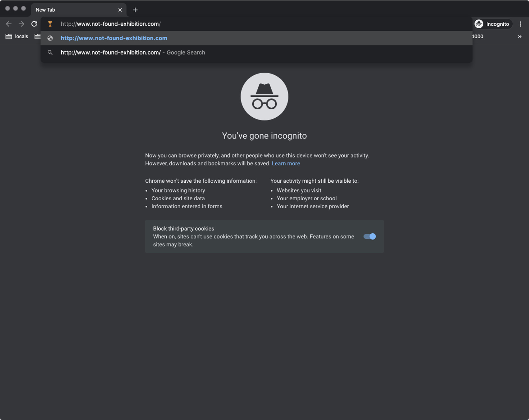Open a new tab with the plus icon
The height and width of the screenshot is (420, 529).
(135, 10)
